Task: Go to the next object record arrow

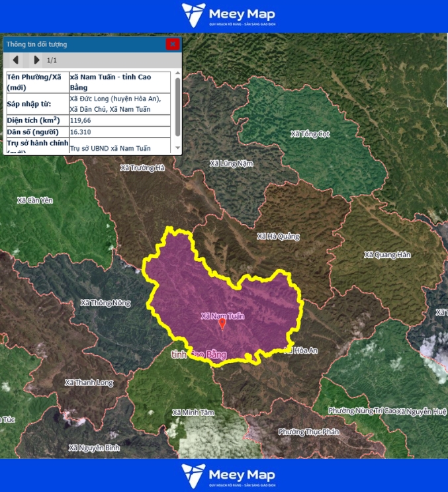Action: pyautogui.click(x=36, y=60)
